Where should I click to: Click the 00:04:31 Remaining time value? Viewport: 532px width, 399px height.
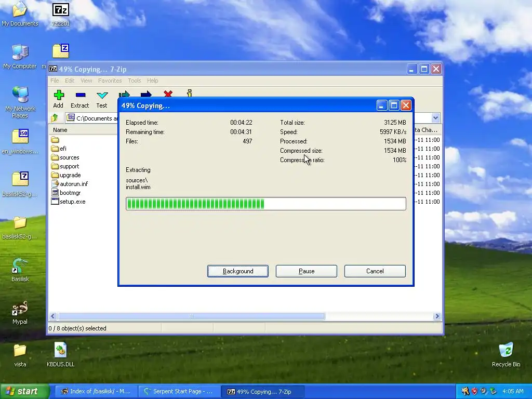point(241,132)
